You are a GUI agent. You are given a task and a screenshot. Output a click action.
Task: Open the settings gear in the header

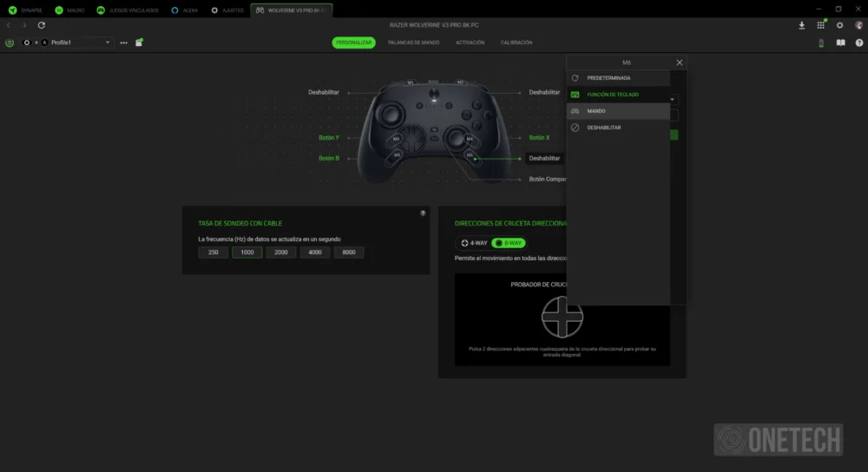[x=839, y=25]
